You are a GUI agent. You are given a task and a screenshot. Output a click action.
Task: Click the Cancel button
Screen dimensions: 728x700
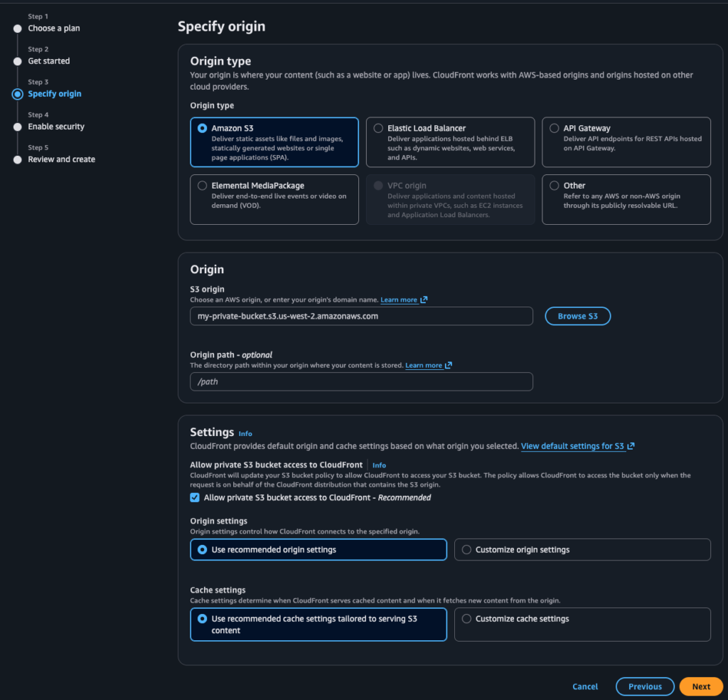click(585, 686)
